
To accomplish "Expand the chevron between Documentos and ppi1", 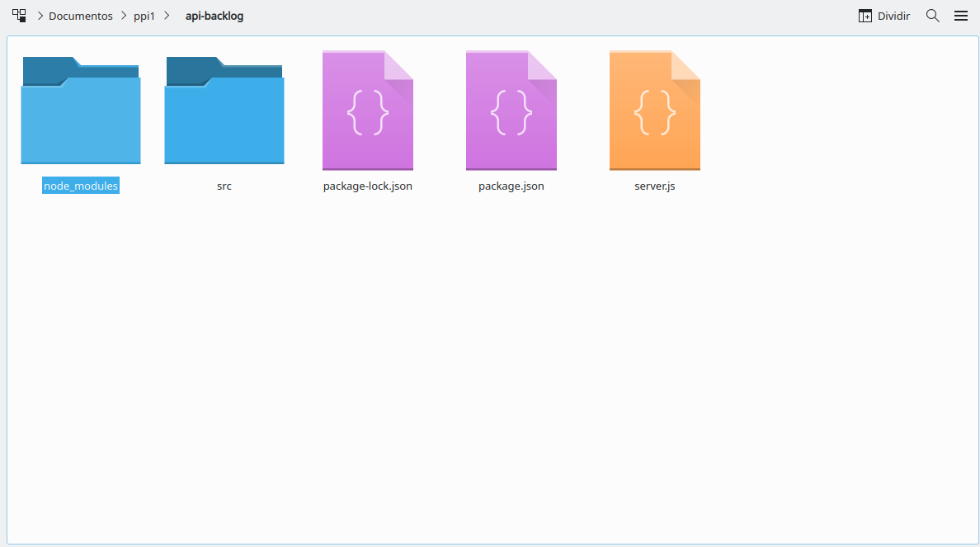I will 125,16.
